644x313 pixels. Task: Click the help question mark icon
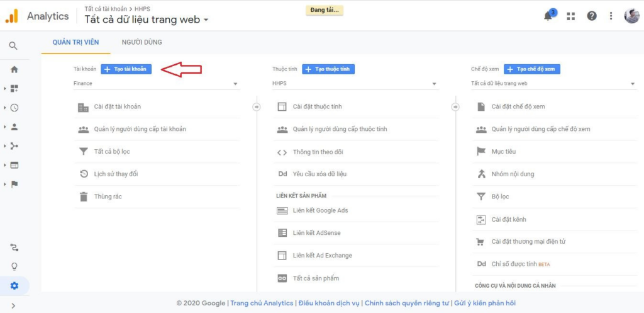pos(591,16)
